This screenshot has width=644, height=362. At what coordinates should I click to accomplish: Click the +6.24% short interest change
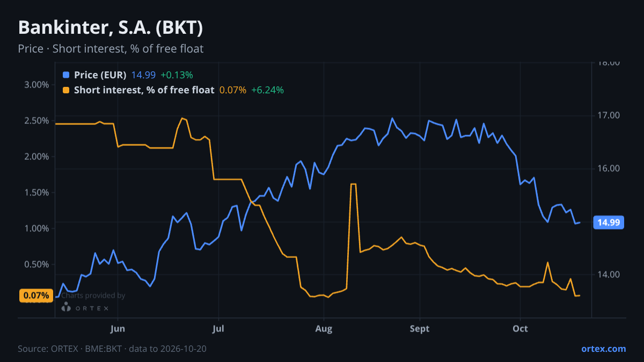[x=267, y=90]
